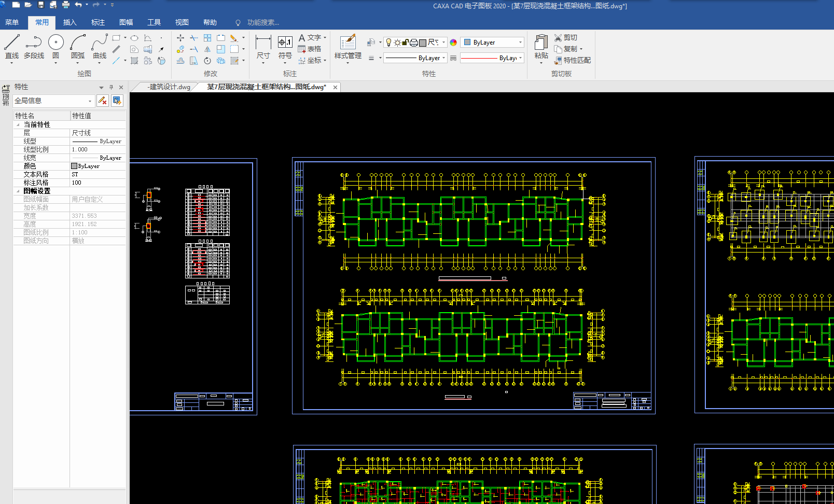
Task: Select the 多段线 polyline tool
Action: 34,47
